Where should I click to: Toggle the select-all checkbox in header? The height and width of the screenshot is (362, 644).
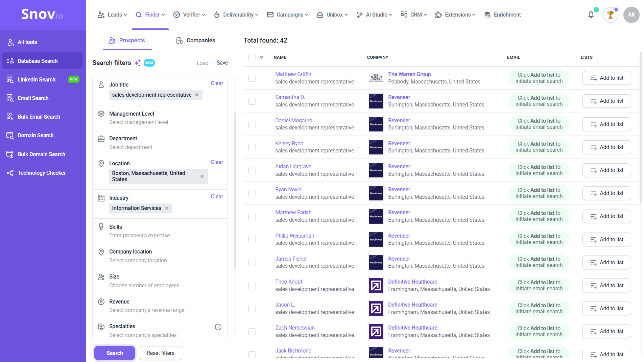pos(252,57)
